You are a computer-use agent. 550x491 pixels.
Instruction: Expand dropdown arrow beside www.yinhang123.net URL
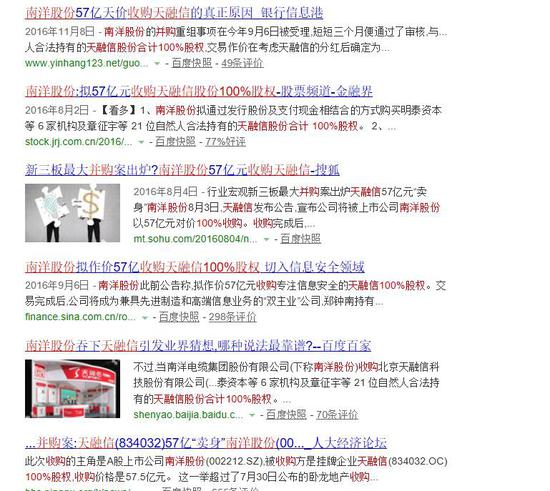click(157, 63)
